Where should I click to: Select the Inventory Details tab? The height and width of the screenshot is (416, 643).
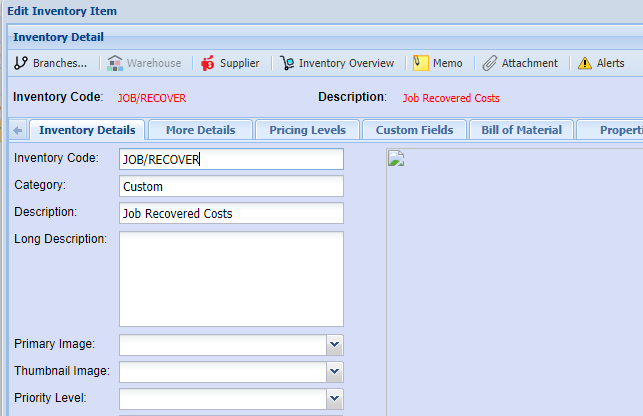click(x=87, y=130)
